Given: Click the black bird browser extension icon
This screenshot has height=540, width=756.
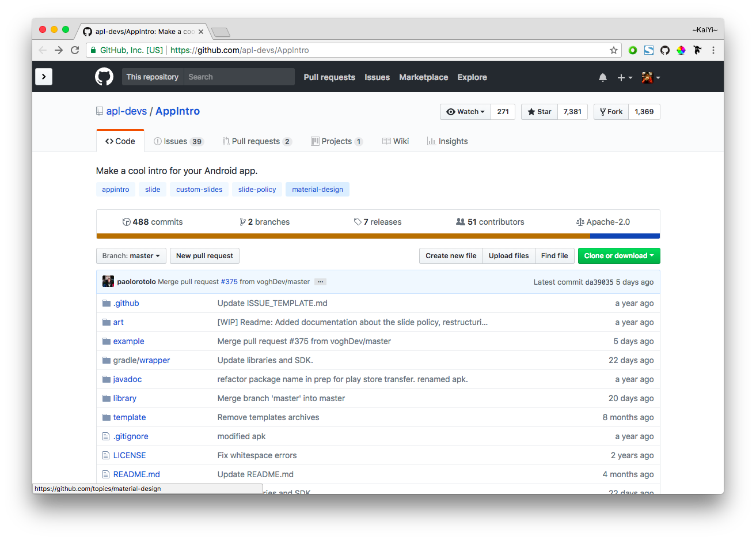Looking at the screenshot, I should [697, 50].
